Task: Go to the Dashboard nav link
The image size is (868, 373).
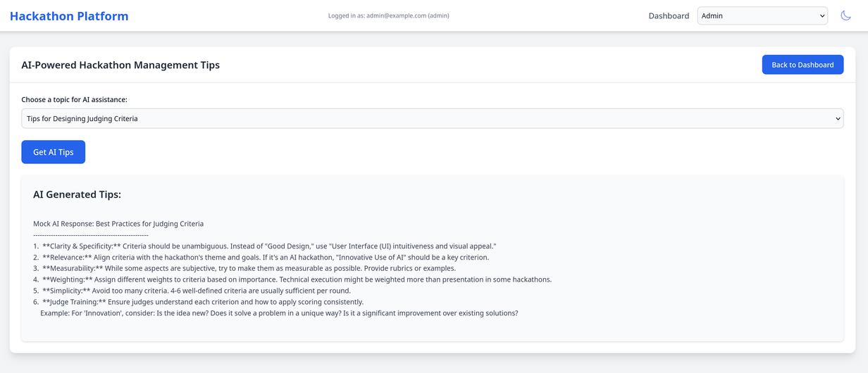Action: pos(669,15)
